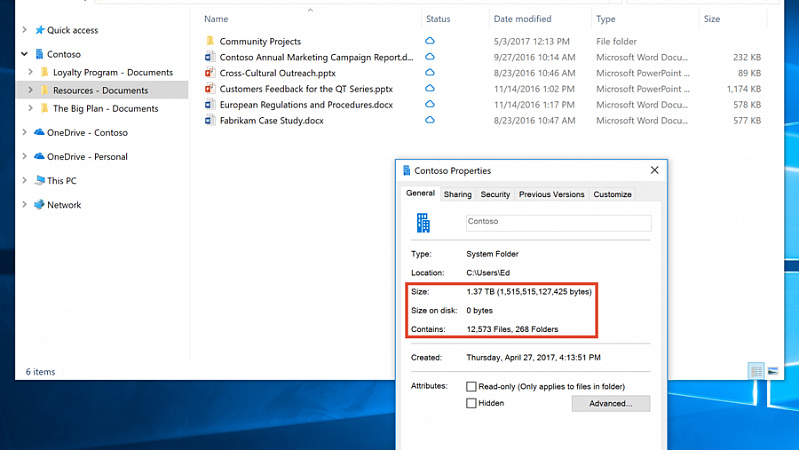Select Community Projects folder name
This screenshot has height=450, width=799.
[x=260, y=41]
